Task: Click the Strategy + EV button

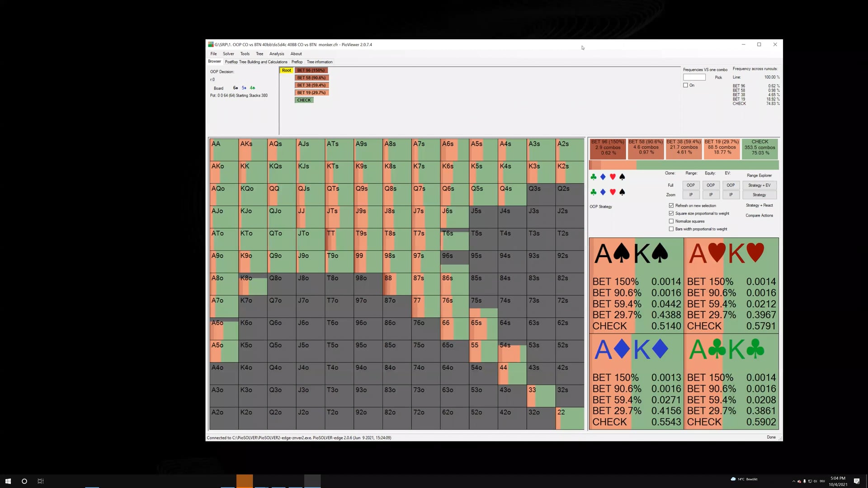Action: (x=759, y=185)
